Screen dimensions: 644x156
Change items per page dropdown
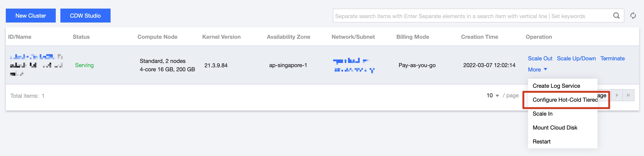(492, 96)
